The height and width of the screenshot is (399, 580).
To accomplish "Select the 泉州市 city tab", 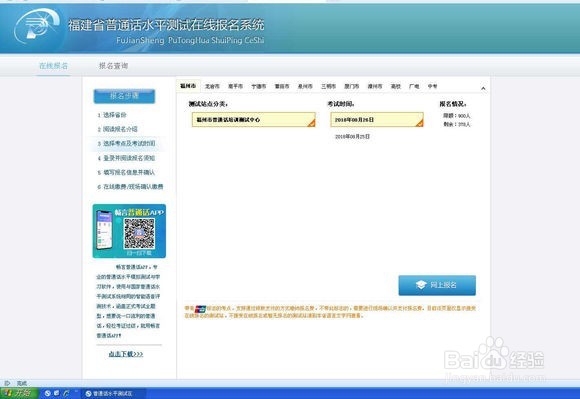I will (x=305, y=86).
